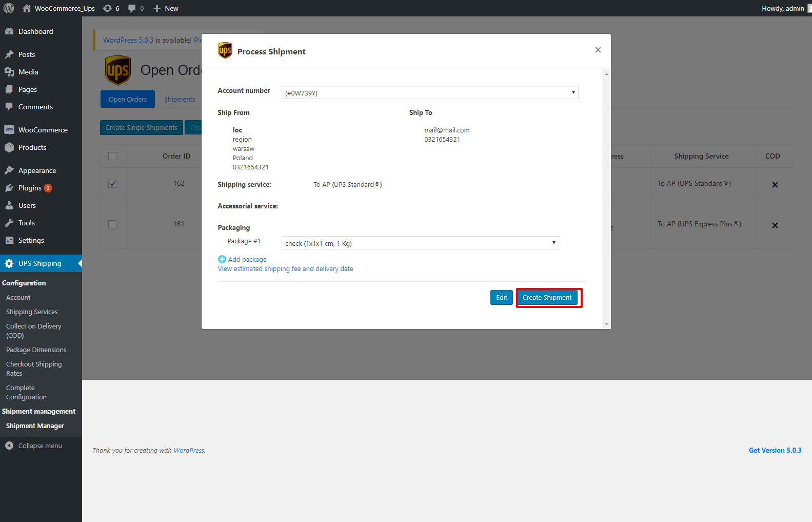
Task: Open the Settings sliders icon
Action: point(9,240)
